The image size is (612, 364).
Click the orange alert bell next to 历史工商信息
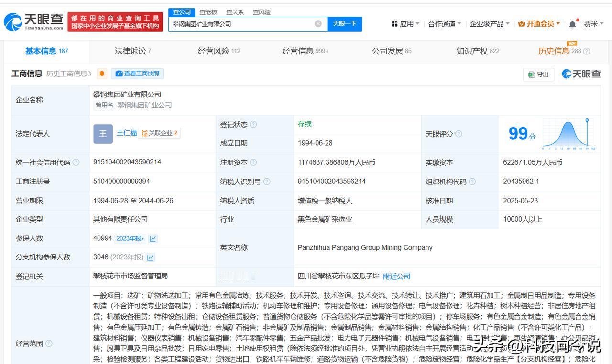pyautogui.click(x=102, y=74)
